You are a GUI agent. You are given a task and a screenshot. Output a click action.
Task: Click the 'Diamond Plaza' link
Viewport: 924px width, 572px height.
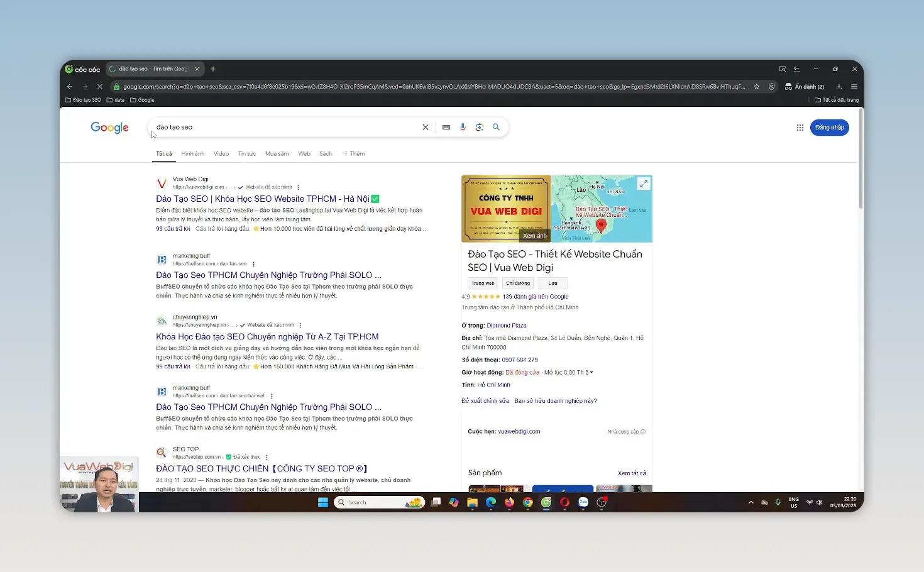click(x=507, y=326)
